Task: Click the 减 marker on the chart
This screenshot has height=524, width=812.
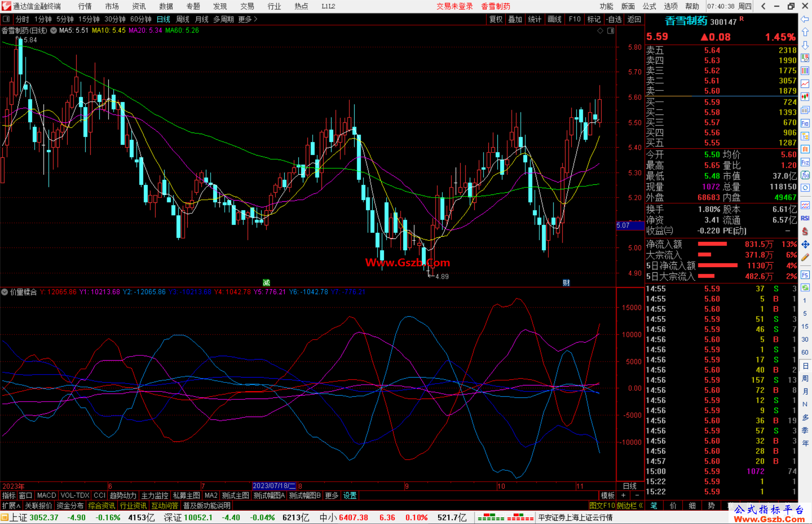Action: coord(266,283)
